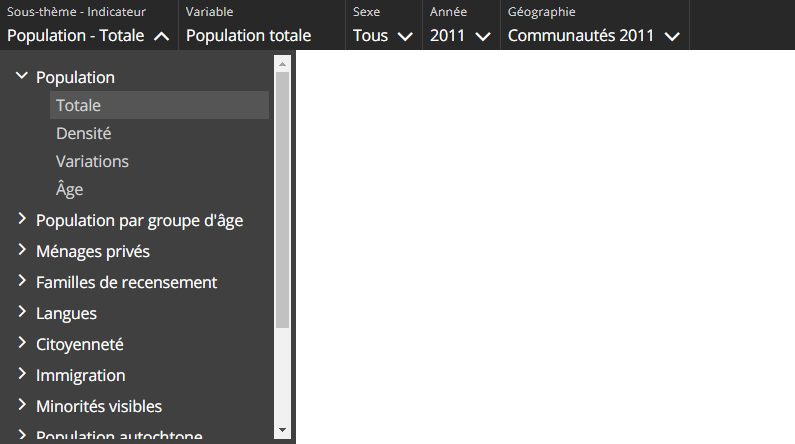Open Géographie dropdown showing Communautés 2011
The height and width of the screenshot is (444, 795).
point(593,36)
